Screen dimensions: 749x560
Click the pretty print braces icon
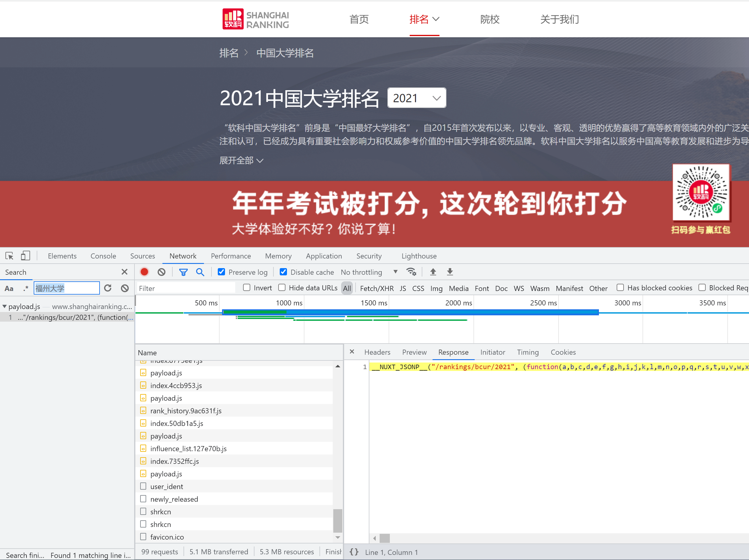point(354,552)
